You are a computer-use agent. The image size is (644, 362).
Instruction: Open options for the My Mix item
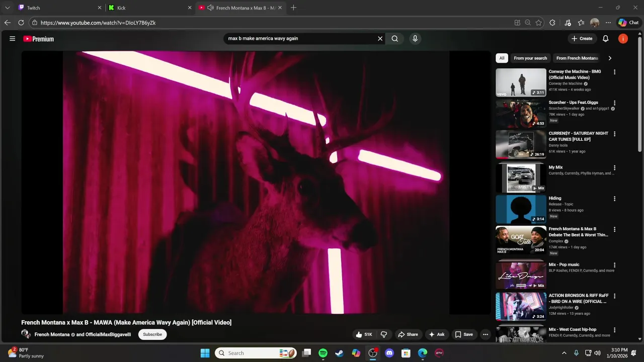tap(614, 168)
